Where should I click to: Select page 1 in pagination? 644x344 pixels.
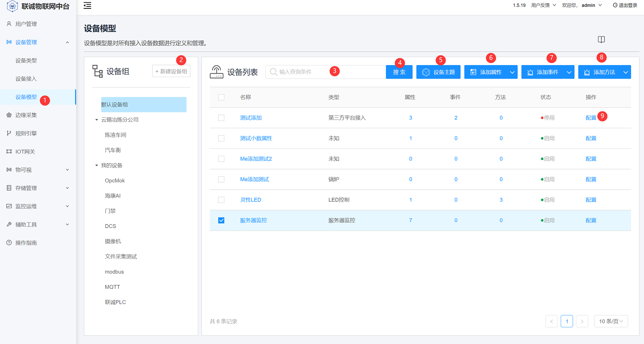point(567,321)
